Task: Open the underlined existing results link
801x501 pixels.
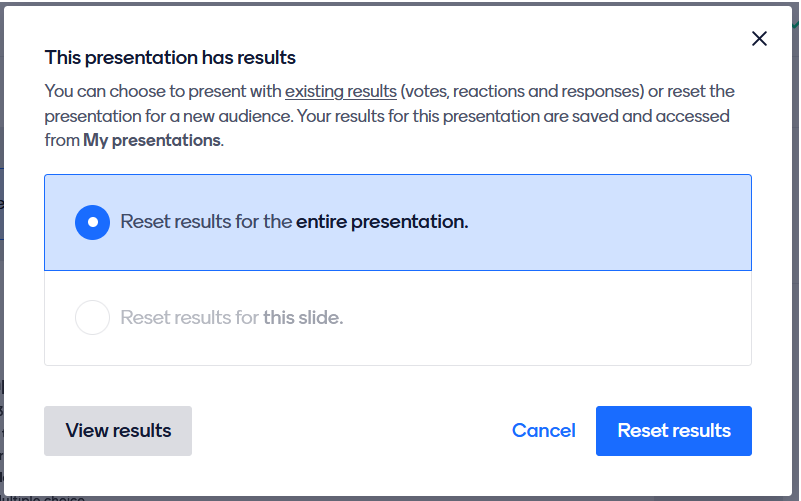Action: [x=341, y=92]
